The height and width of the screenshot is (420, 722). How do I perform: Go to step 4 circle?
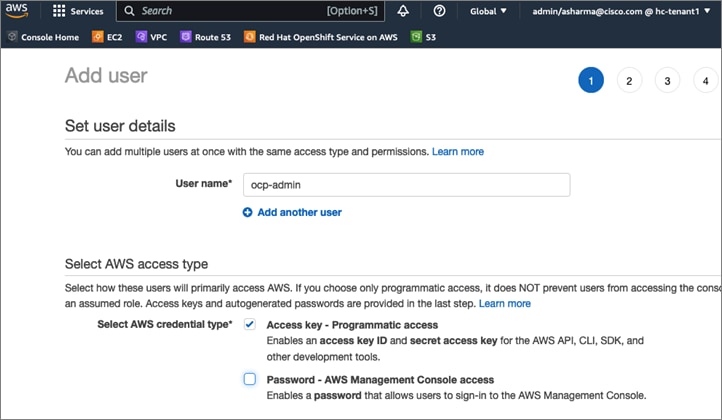click(705, 80)
